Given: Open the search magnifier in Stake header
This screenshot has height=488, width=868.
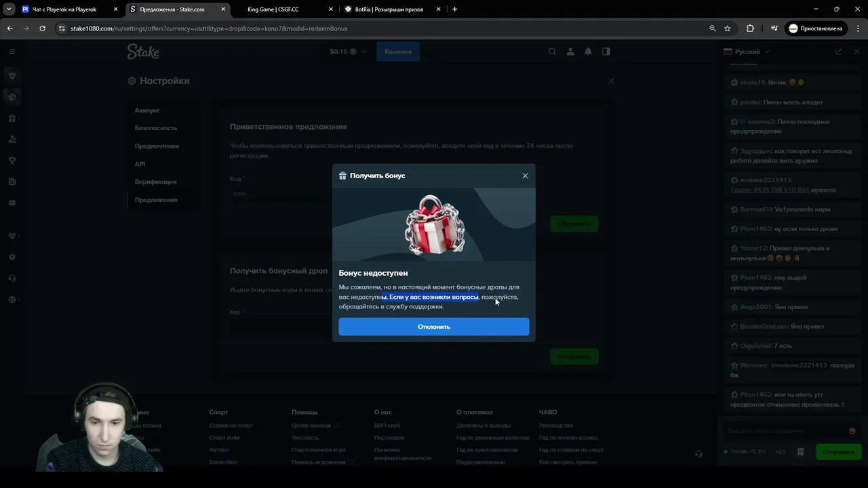Looking at the screenshot, I should [552, 52].
